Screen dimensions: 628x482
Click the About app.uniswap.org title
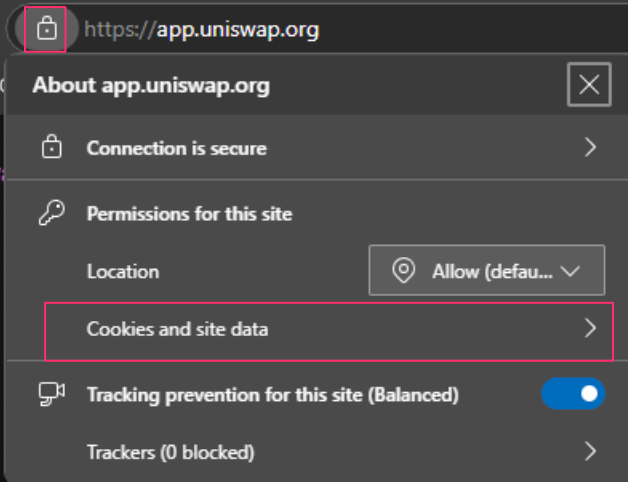pyautogui.click(x=151, y=85)
